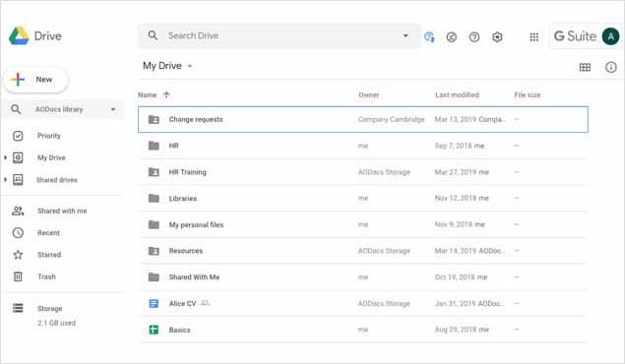Image resolution: width=625 pixels, height=364 pixels.
Task: Open the search options dropdown arrow
Action: [x=406, y=35]
